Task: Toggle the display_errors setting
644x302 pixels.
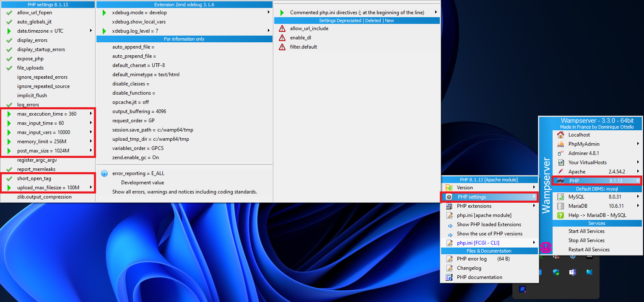Action: pyautogui.click(x=48, y=40)
